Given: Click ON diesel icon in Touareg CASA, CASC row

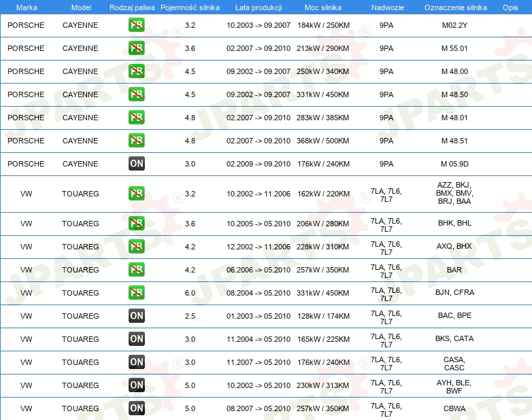Looking at the screenshot, I should [136, 362].
